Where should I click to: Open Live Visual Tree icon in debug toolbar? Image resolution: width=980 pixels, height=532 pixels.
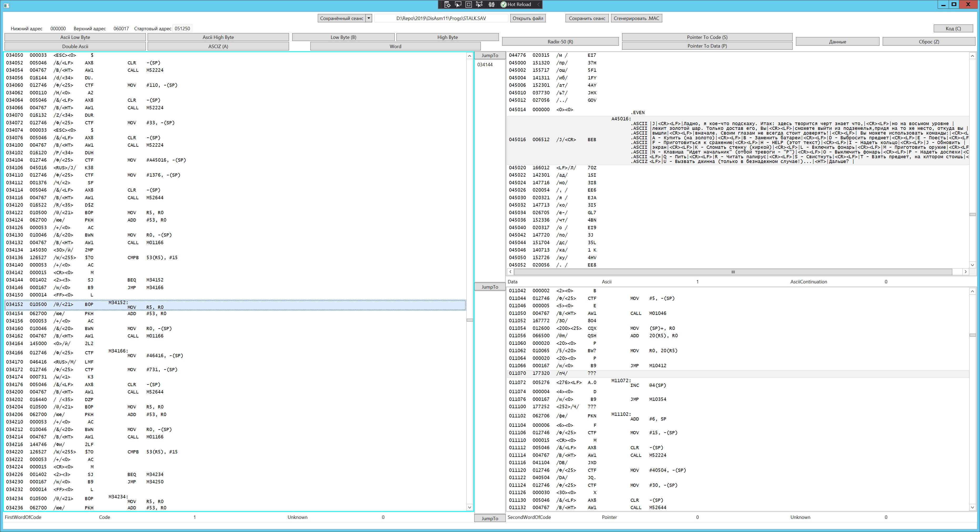pos(447,4)
